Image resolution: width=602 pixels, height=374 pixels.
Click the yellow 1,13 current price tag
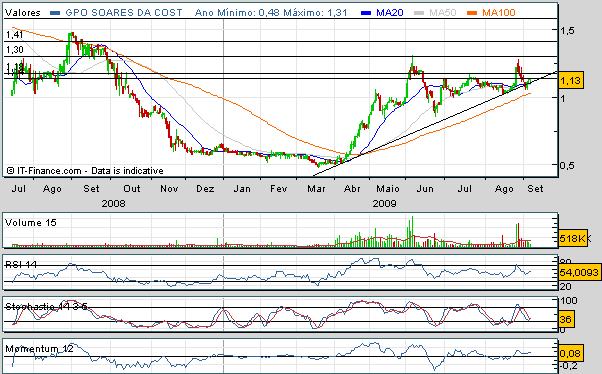click(571, 81)
